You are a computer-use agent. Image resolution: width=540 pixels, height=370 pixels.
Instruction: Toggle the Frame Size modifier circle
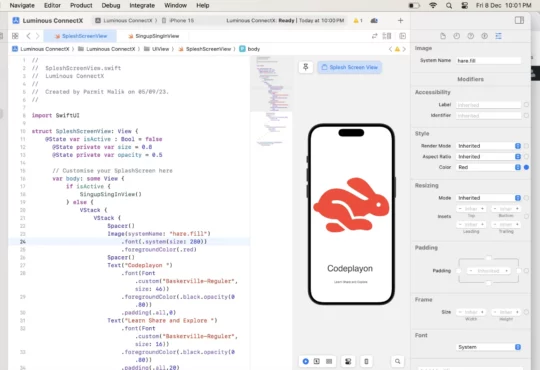coord(526,312)
